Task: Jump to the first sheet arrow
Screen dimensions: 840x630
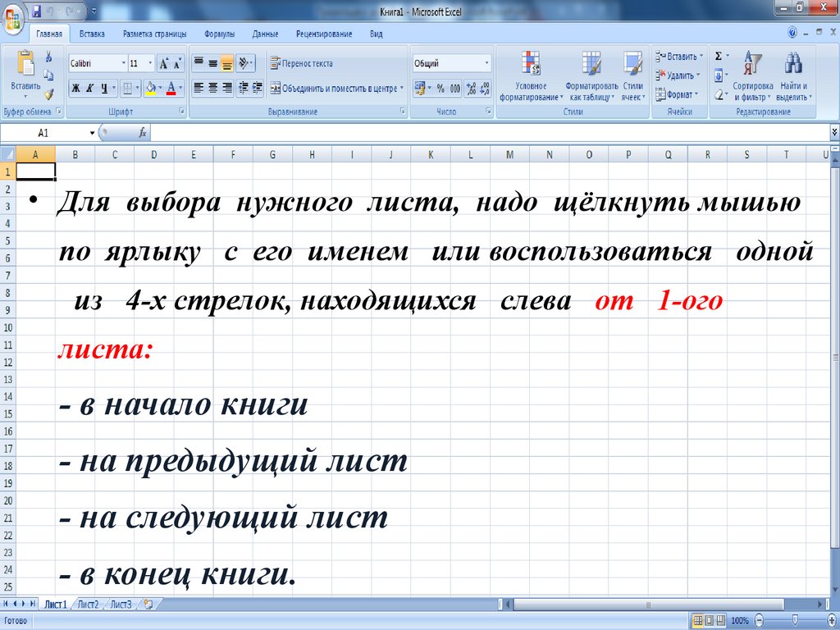Action: (x=6, y=604)
